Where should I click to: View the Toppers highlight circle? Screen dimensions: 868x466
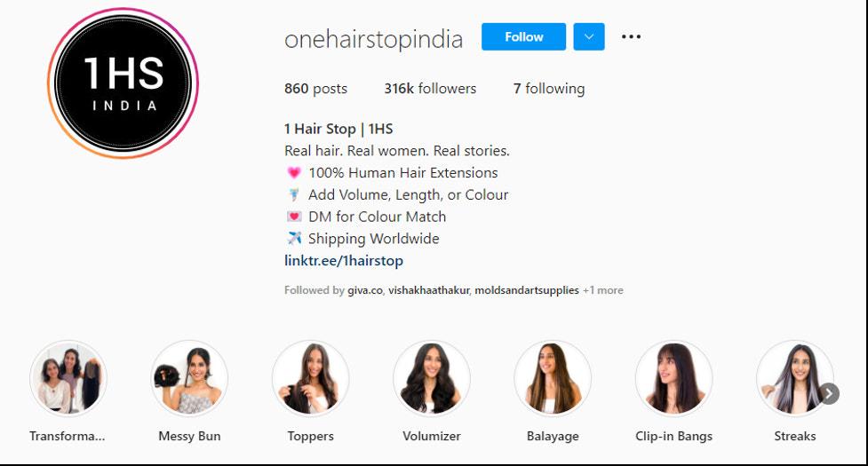pos(311,378)
